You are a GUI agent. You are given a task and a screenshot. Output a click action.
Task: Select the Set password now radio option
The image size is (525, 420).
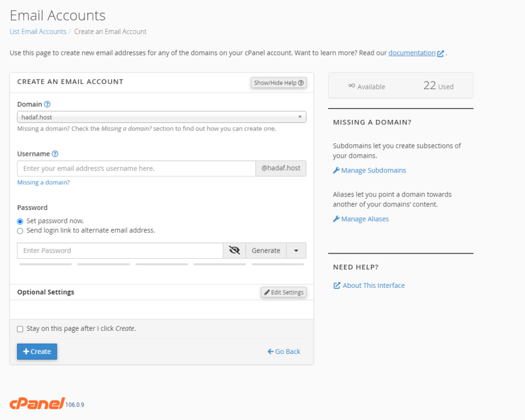[x=20, y=221]
